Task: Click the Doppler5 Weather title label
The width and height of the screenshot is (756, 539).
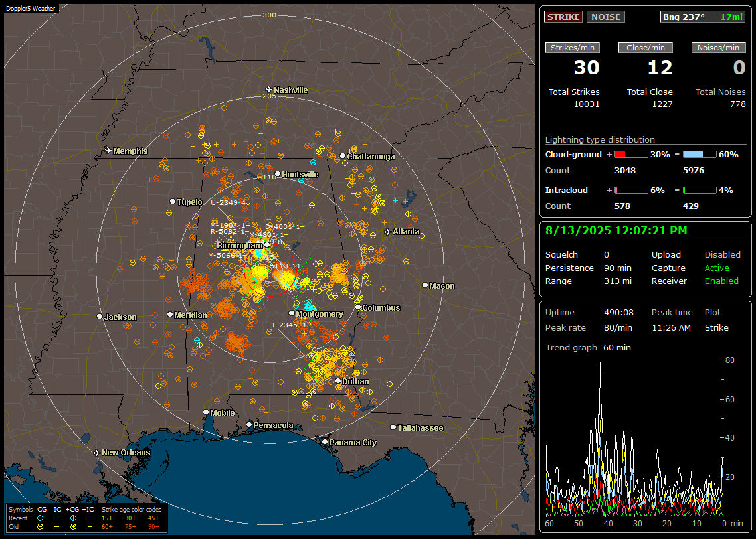Action: click(31, 8)
